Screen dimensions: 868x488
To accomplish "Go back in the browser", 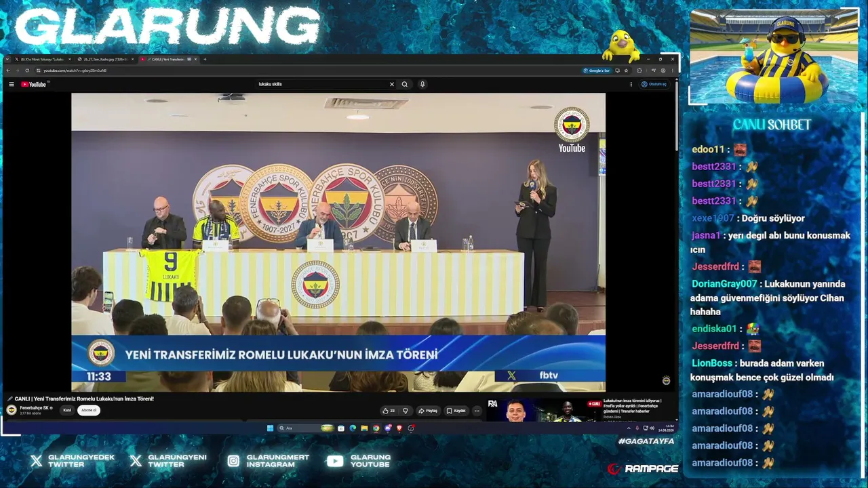I will pyautogui.click(x=8, y=70).
